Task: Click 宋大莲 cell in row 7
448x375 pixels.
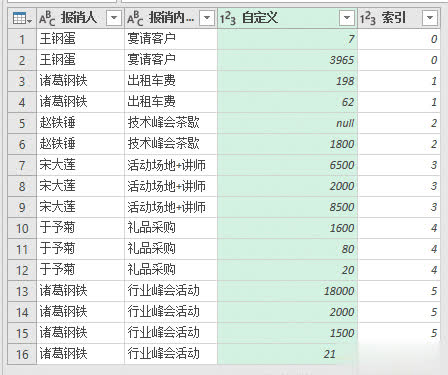Action: (x=80, y=165)
